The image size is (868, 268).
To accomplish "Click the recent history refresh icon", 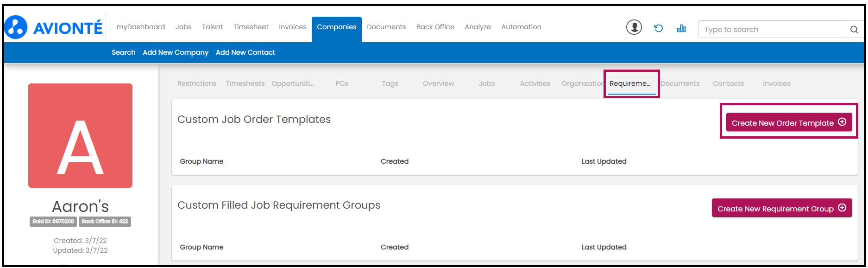I will pyautogui.click(x=658, y=28).
